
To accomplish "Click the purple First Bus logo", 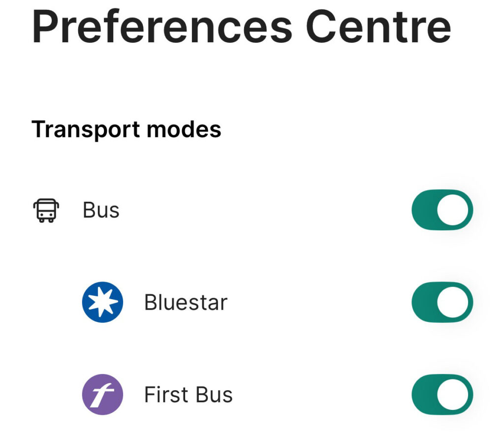I will coord(102,394).
